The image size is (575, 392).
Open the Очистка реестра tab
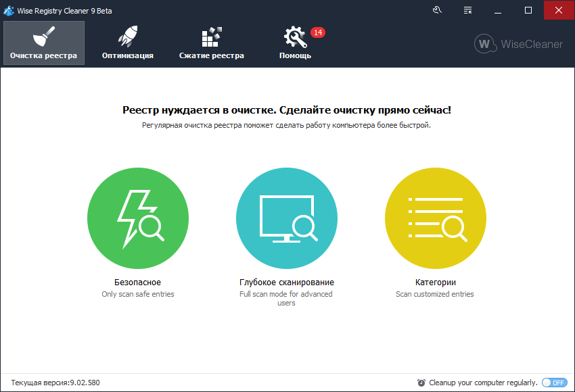[44, 43]
